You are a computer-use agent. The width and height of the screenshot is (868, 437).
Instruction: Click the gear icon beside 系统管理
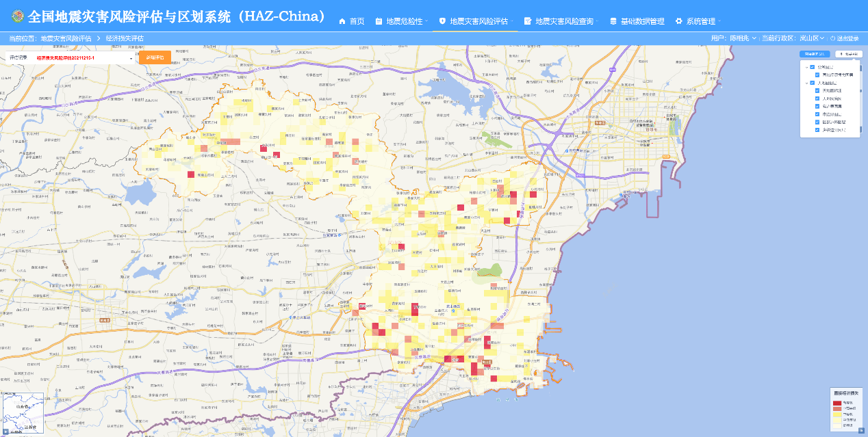pyautogui.click(x=679, y=21)
